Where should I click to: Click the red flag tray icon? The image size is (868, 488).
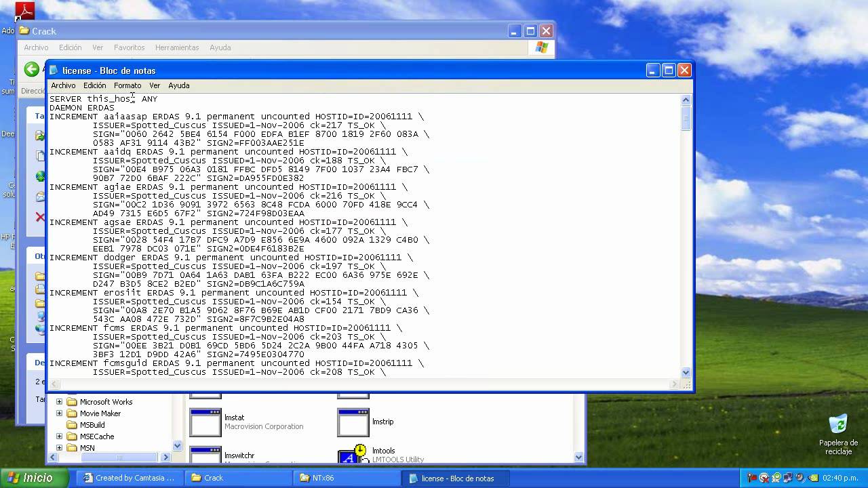(753, 478)
